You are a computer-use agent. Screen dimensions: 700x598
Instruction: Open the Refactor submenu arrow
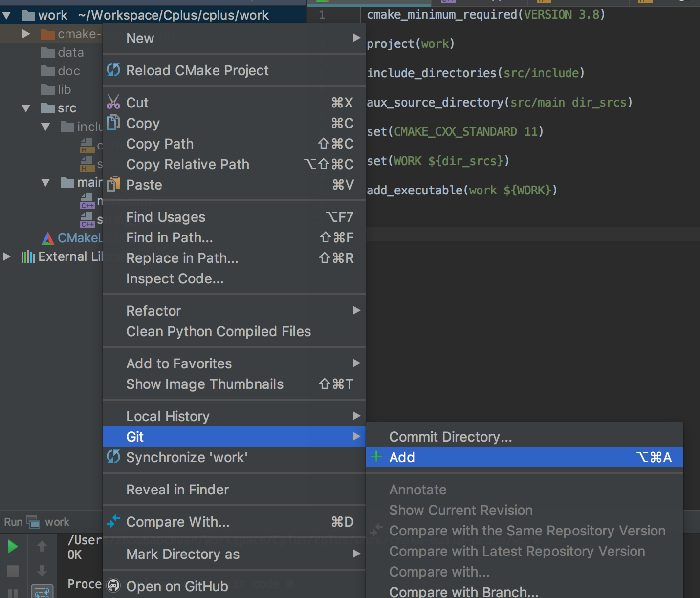click(356, 310)
